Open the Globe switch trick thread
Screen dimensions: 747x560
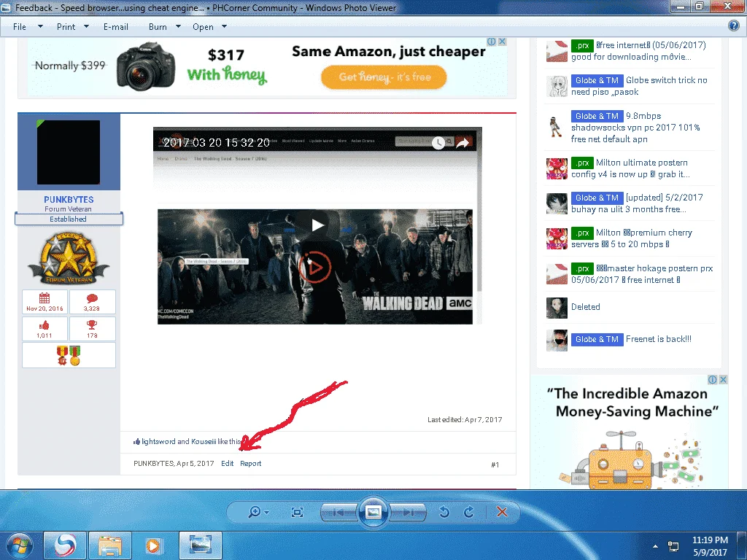click(x=639, y=86)
